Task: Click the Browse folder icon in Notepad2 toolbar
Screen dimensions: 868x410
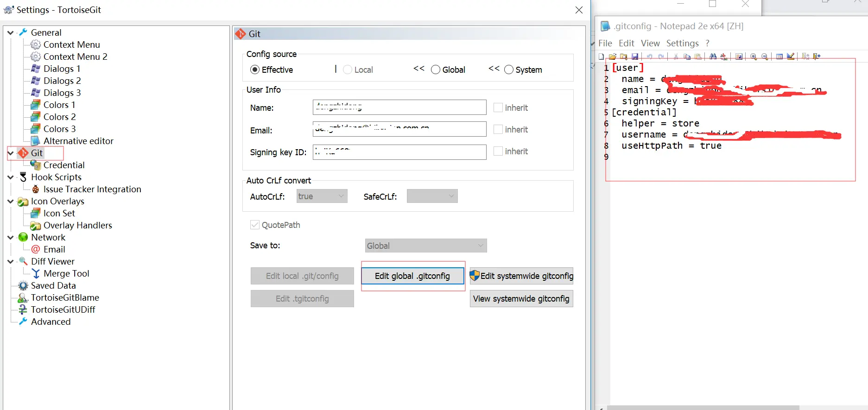Action: (x=624, y=57)
